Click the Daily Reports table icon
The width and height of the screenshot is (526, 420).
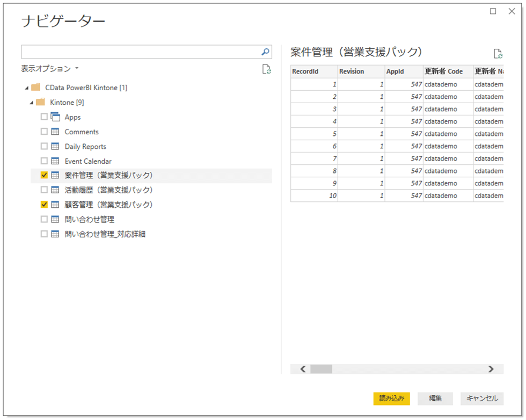55,147
